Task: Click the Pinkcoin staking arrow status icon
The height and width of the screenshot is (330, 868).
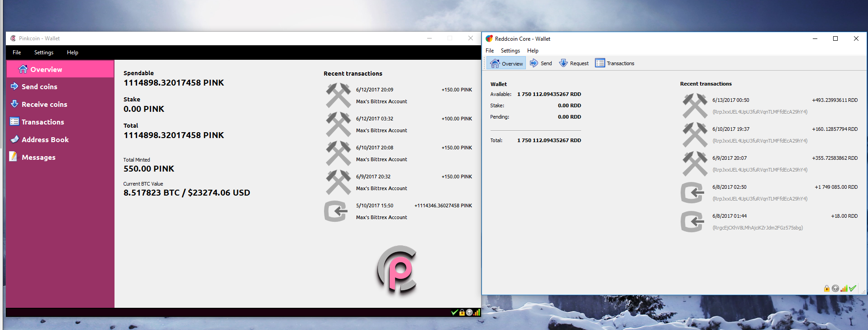Action: (469, 312)
